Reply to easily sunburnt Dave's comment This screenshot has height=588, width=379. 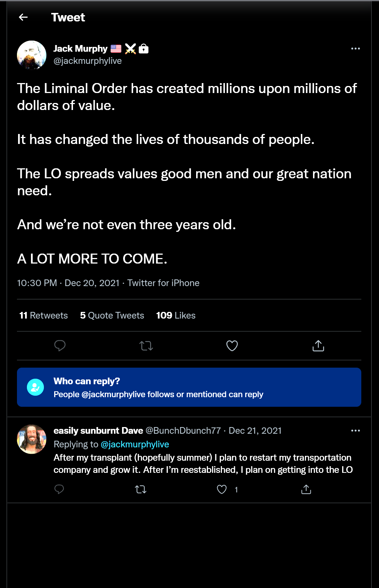(59, 489)
